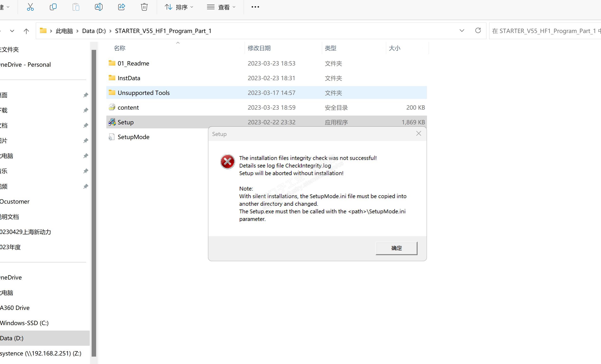Select the Setup application file icon
The image size is (601, 364).
click(x=112, y=122)
